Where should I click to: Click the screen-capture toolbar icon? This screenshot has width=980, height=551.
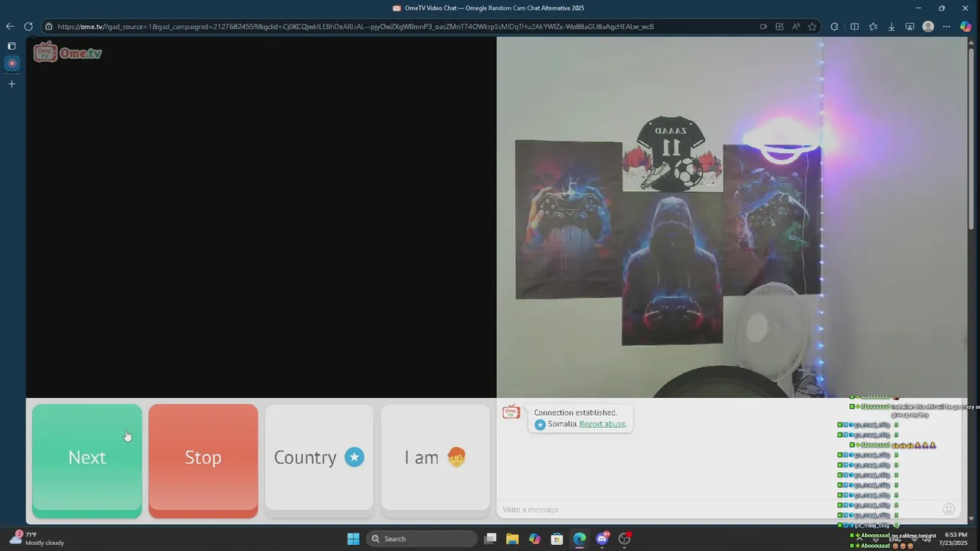coord(910,27)
